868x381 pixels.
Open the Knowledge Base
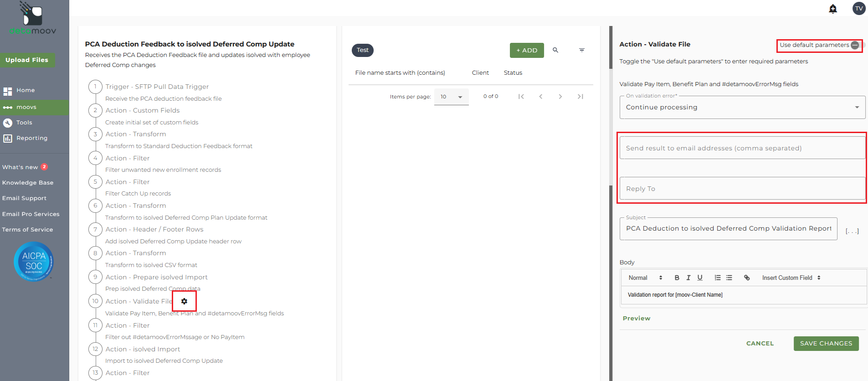click(28, 183)
